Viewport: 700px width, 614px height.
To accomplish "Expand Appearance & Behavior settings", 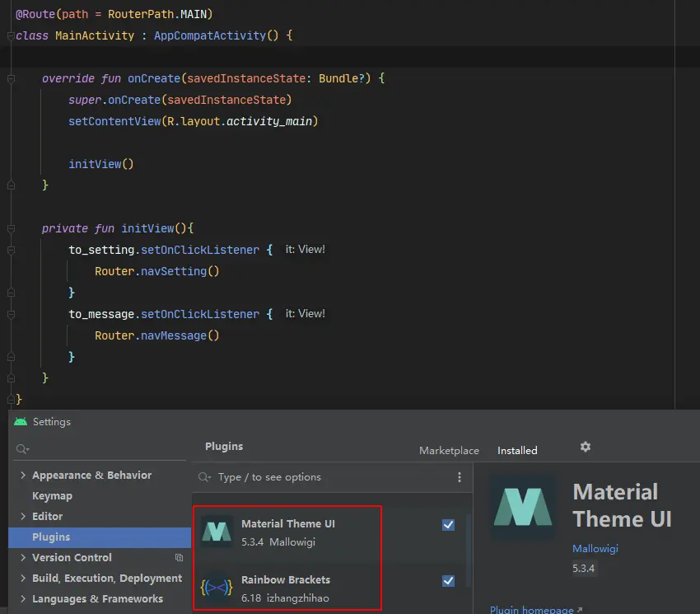I will [23, 475].
